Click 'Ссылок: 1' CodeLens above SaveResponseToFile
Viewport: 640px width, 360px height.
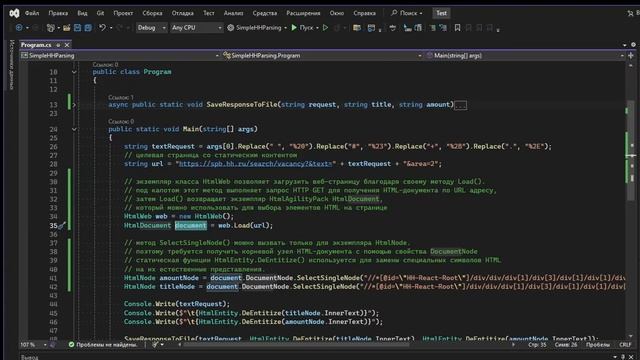[x=121, y=97]
